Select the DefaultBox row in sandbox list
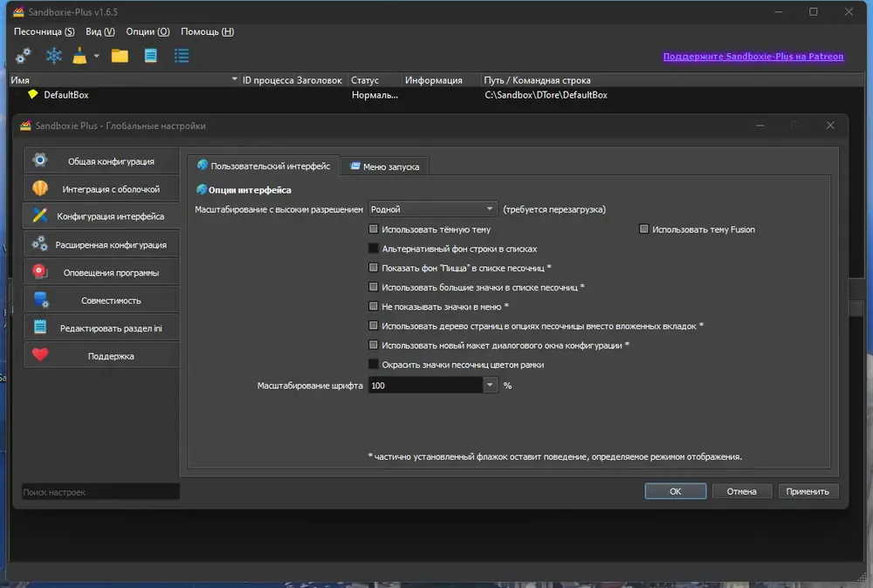The width and height of the screenshot is (873, 588). click(436, 94)
